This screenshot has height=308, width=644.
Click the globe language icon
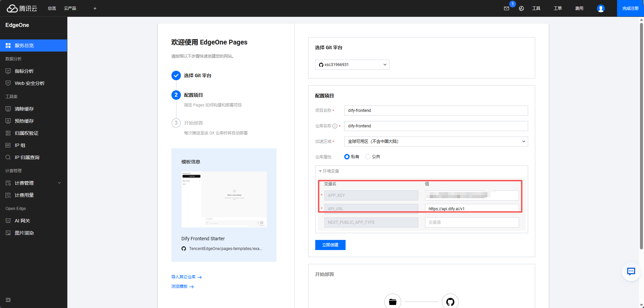click(x=521, y=8)
